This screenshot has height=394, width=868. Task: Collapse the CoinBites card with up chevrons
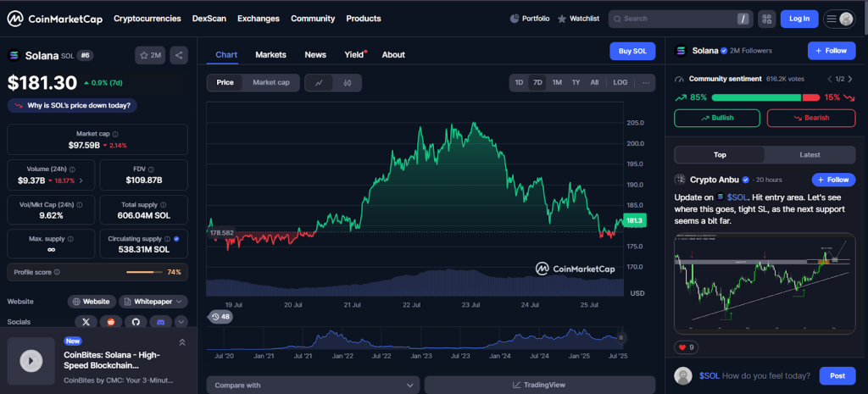182,342
